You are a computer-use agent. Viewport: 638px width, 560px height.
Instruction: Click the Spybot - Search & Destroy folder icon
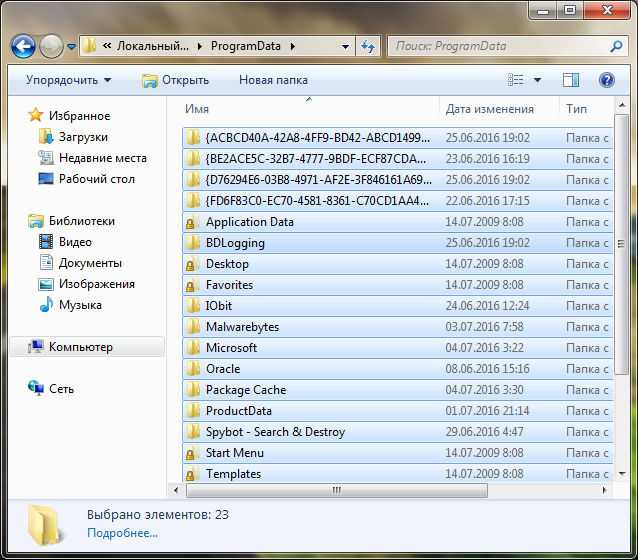(x=193, y=432)
